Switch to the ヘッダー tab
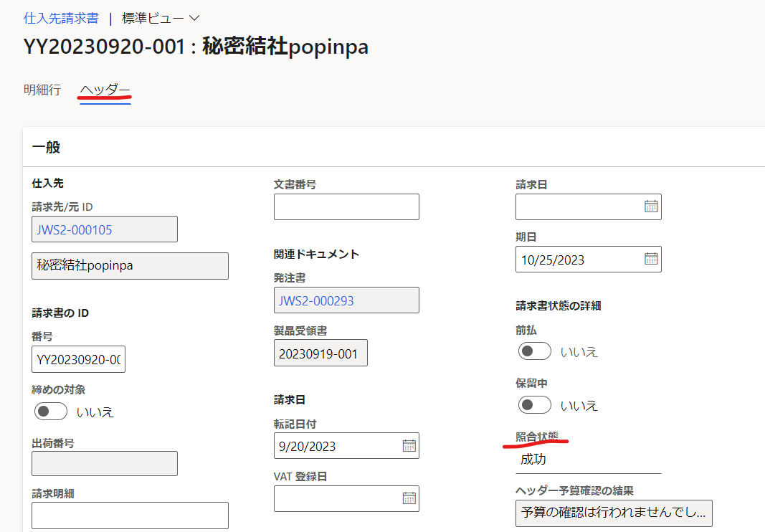This screenshot has height=532, width=765. click(105, 90)
